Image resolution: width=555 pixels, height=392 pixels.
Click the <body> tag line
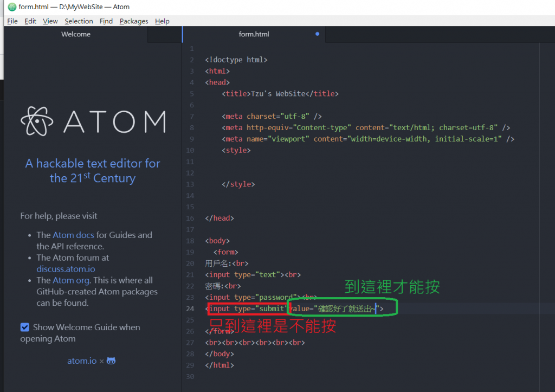217,241
